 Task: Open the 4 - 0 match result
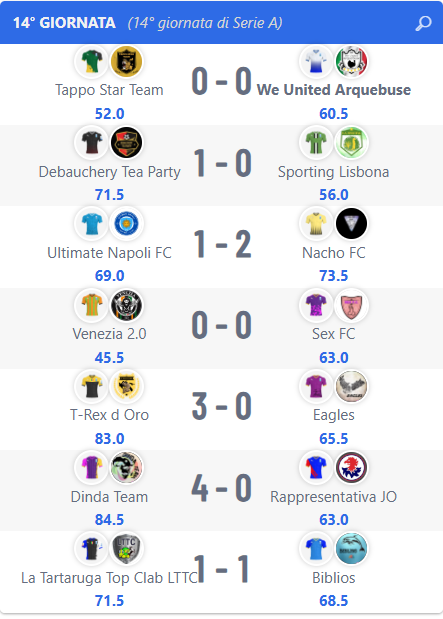(x=222, y=488)
